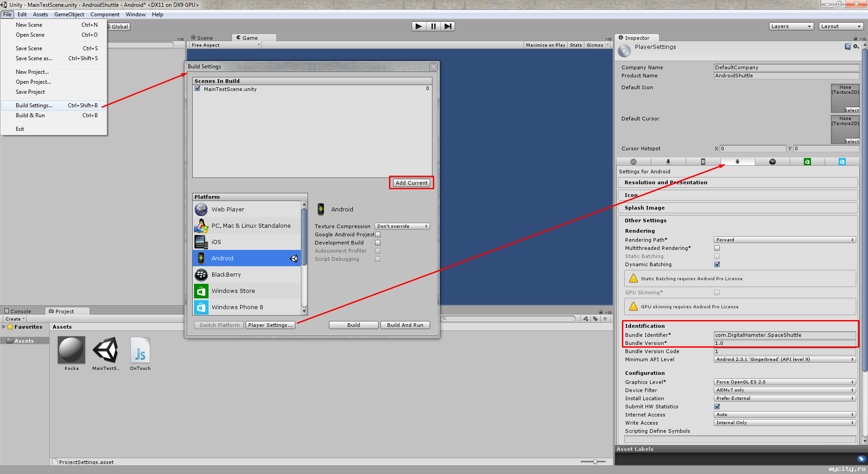Open the Layers dropdown
This screenshot has height=474, width=868.
(791, 26)
